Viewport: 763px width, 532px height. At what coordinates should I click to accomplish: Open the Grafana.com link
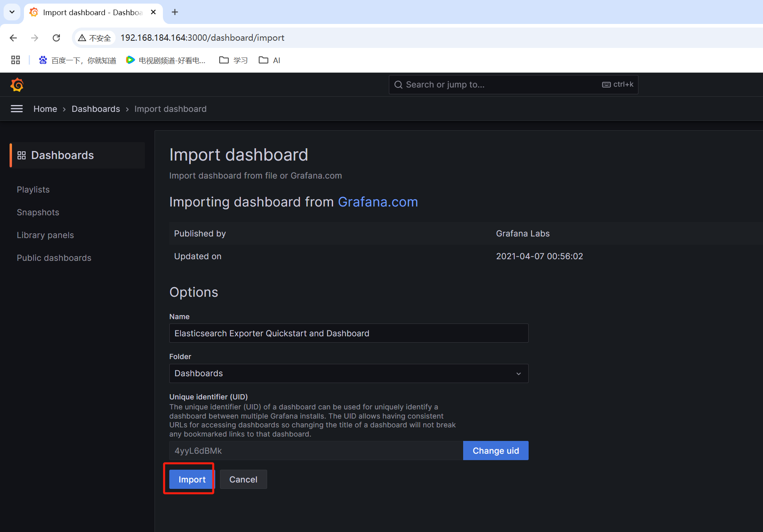click(378, 202)
